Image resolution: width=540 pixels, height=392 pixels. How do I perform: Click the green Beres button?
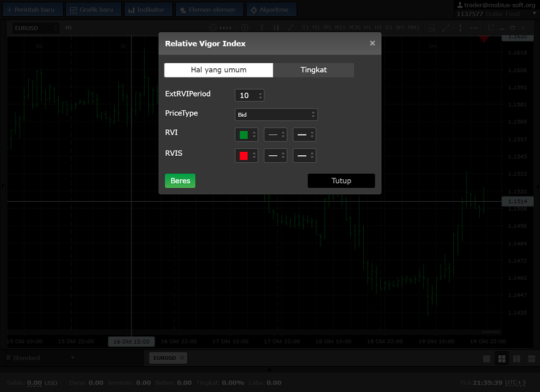coord(180,181)
